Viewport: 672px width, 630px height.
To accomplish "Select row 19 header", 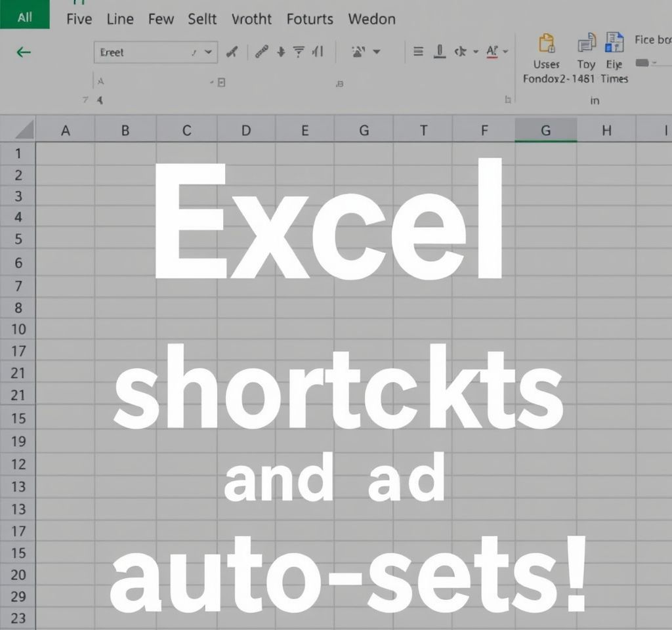I will 18,441.
